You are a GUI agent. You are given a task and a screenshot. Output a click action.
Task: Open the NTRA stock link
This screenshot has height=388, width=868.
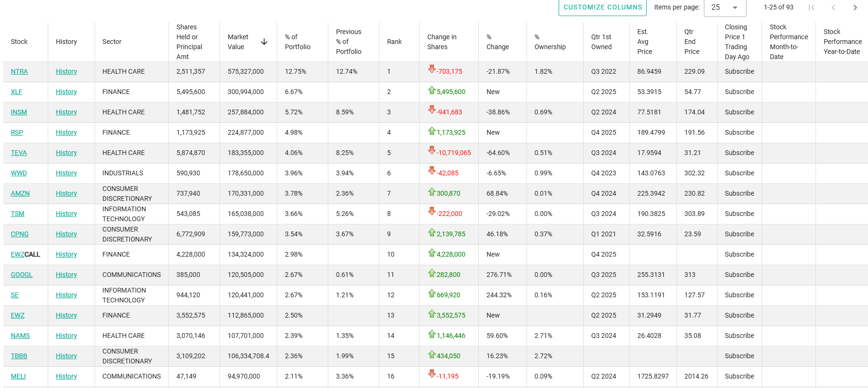pyautogui.click(x=19, y=71)
